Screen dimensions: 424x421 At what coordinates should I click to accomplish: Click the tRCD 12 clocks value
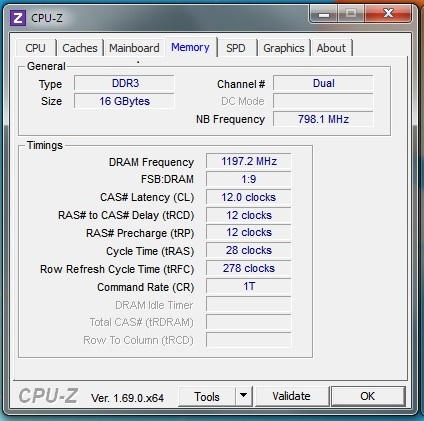[249, 215]
